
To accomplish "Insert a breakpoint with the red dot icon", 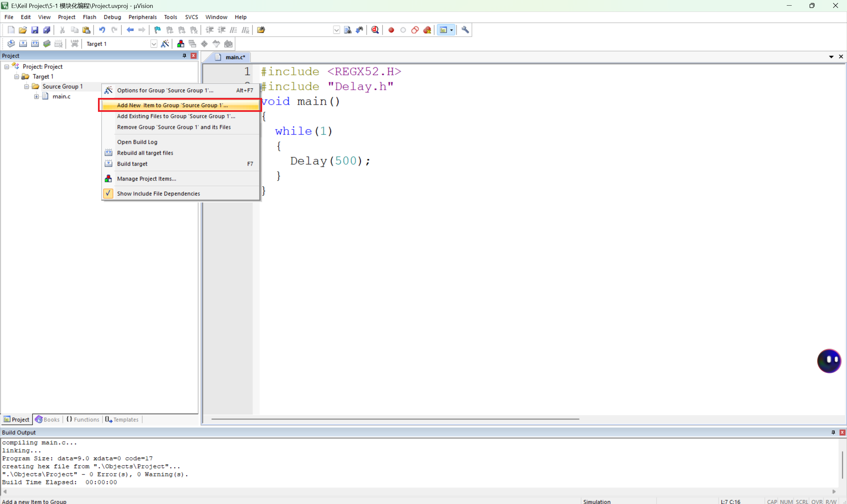I will click(391, 30).
